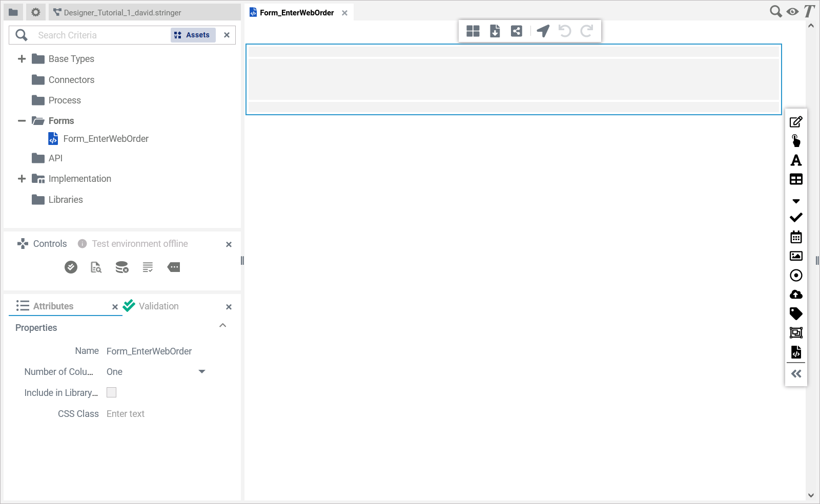820x504 pixels.
Task: Toggle the eye preview icon
Action: [x=792, y=11]
